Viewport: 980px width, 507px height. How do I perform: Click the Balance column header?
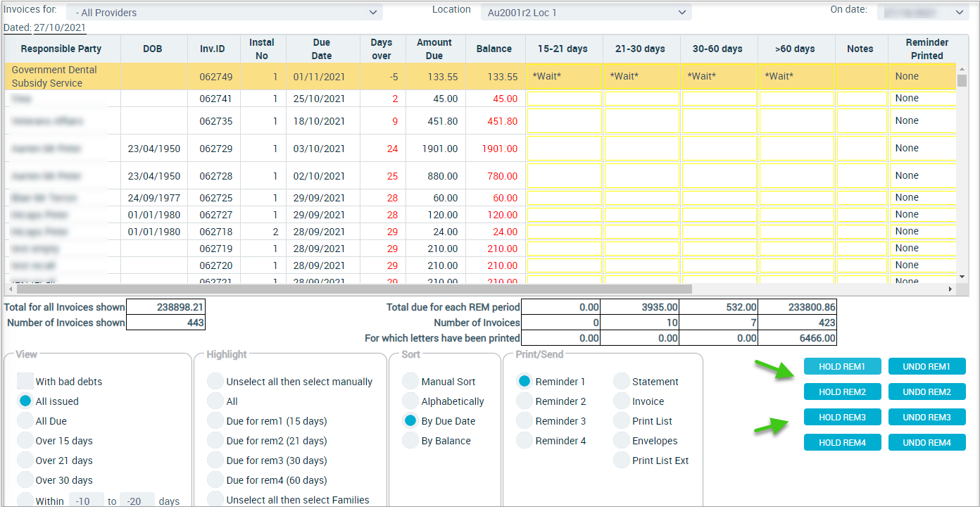point(494,49)
